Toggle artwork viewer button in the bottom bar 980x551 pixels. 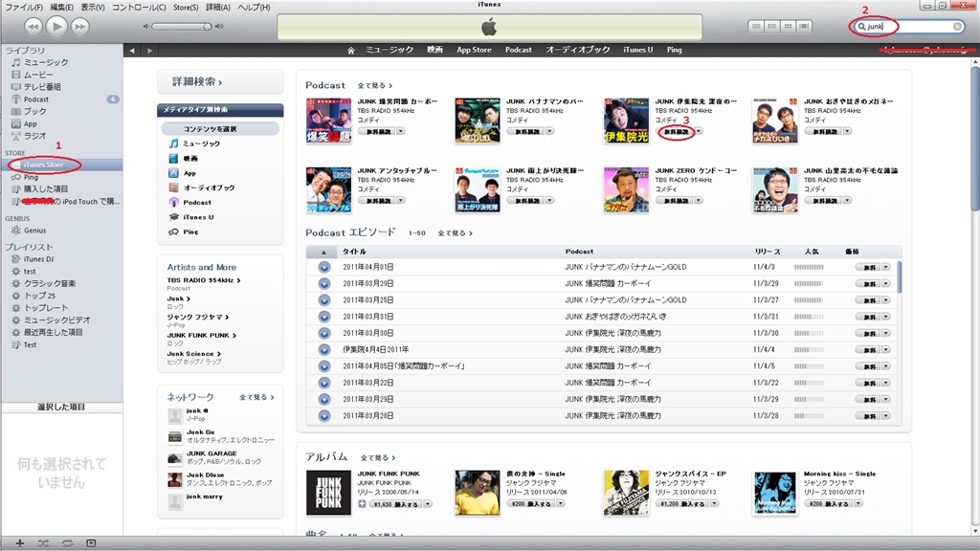click(91, 543)
